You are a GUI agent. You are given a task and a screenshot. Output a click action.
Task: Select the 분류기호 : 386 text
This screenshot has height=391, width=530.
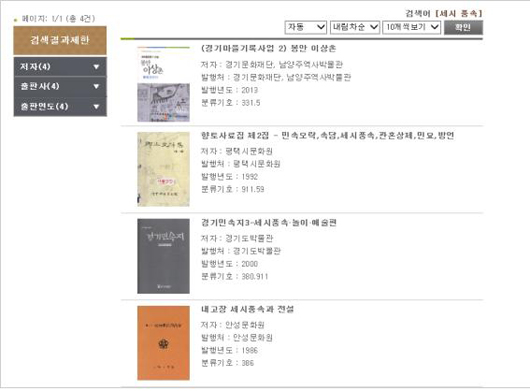[x=227, y=363]
